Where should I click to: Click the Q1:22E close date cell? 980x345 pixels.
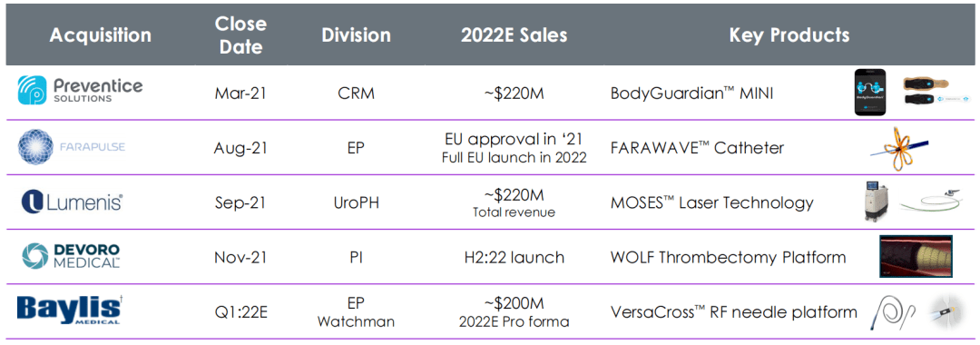tap(240, 312)
